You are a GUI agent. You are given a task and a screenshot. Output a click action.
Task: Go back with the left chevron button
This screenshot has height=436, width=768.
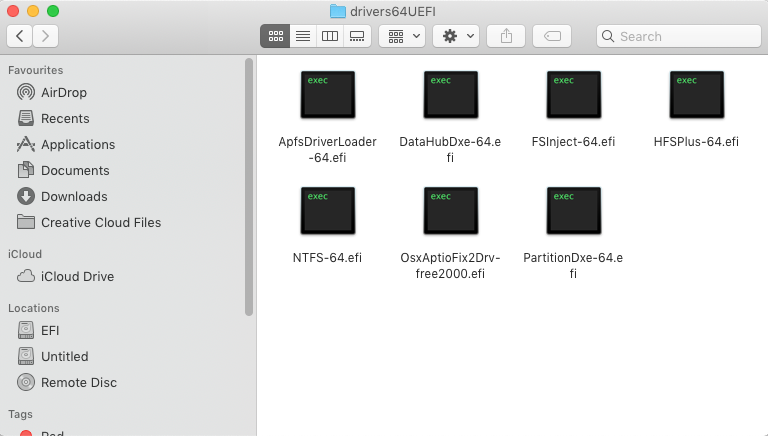[x=20, y=36]
